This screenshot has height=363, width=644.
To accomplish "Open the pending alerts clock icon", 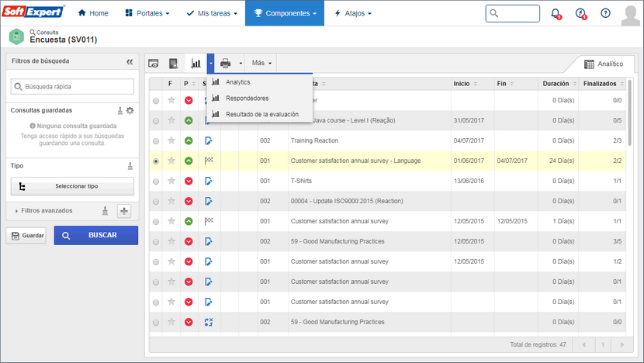I will coord(580,13).
